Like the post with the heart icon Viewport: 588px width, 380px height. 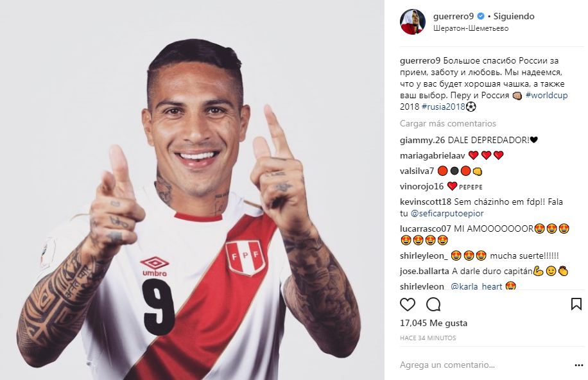click(408, 304)
